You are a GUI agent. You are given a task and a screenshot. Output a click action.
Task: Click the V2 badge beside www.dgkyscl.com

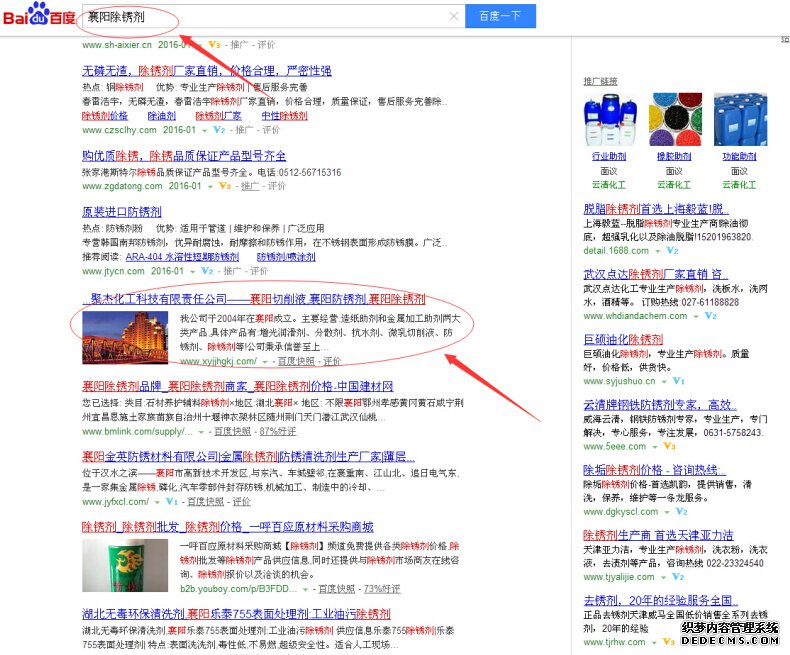coord(681,511)
